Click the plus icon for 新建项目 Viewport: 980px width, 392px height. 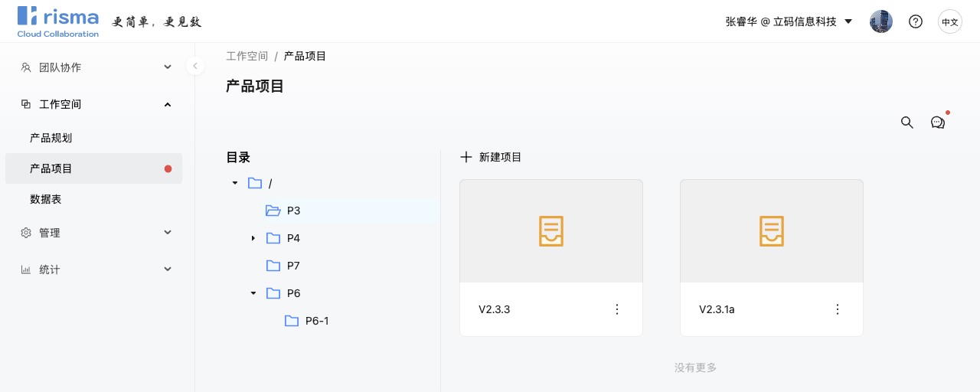[466, 157]
